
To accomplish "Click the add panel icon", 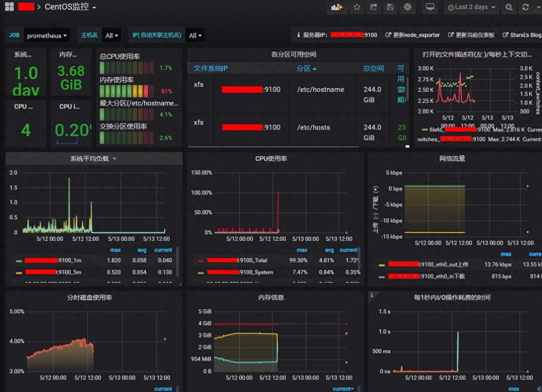I will [337, 7].
